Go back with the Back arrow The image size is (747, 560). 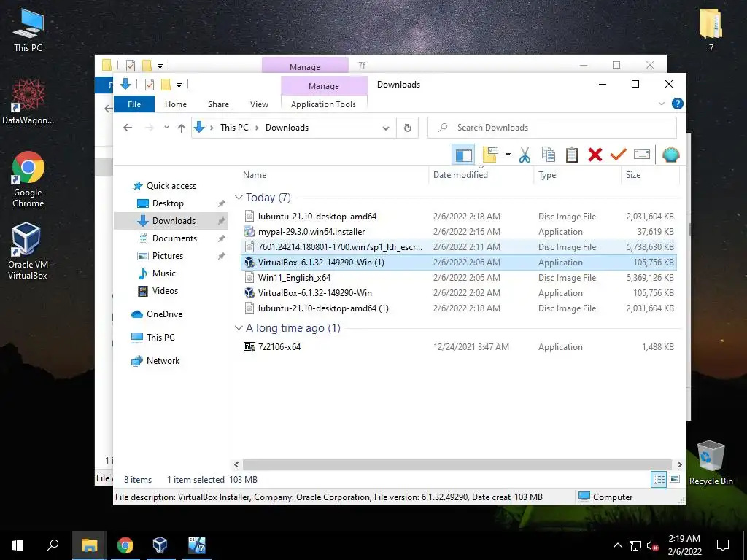pyautogui.click(x=128, y=128)
